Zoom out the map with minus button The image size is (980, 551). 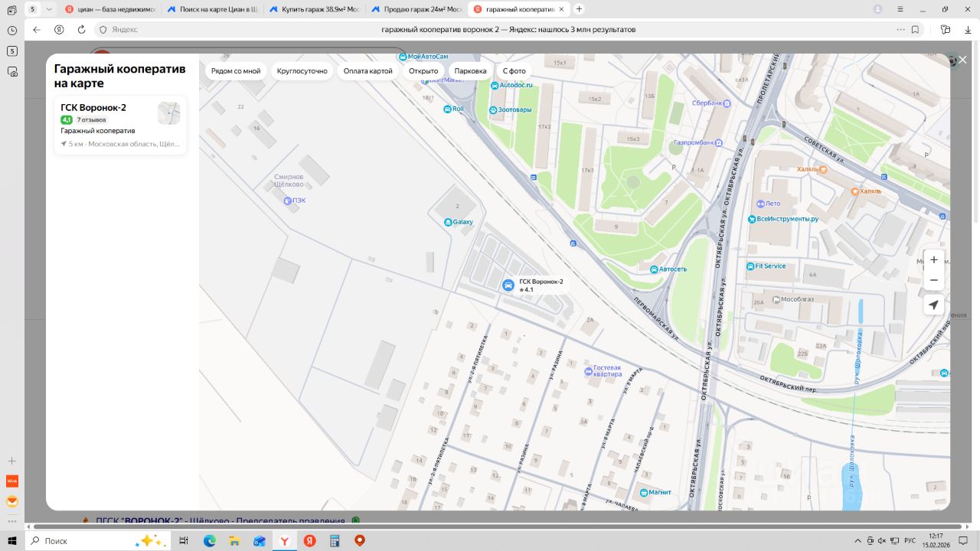coord(933,280)
